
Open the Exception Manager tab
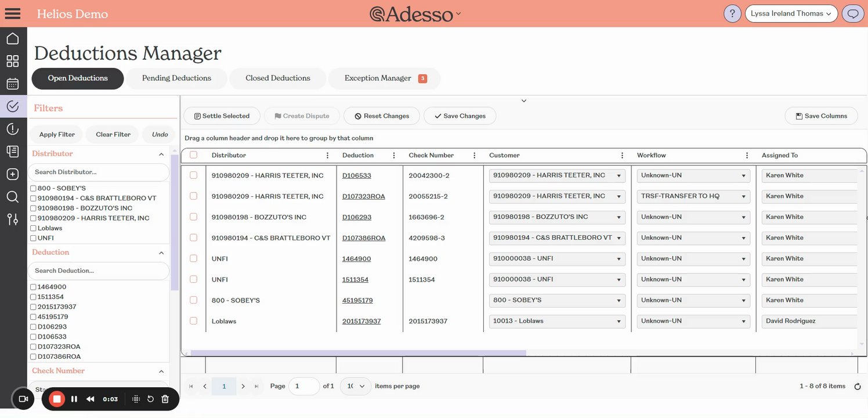pyautogui.click(x=384, y=78)
